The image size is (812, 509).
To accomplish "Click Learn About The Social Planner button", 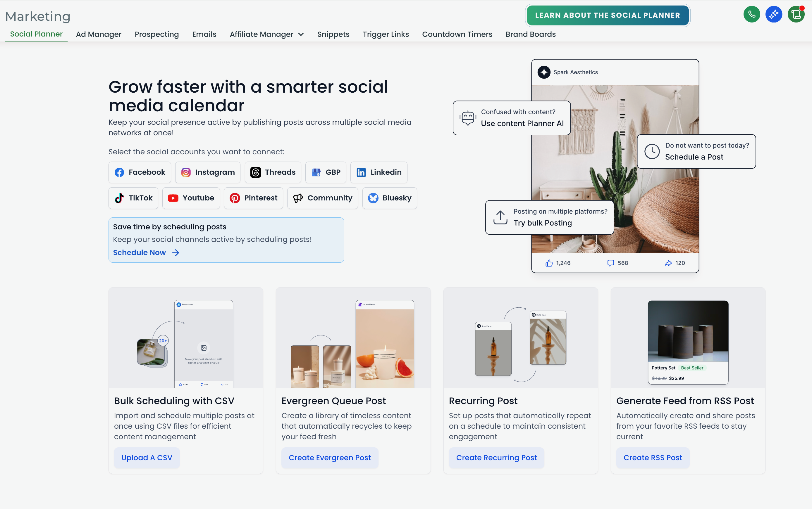I will (608, 15).
